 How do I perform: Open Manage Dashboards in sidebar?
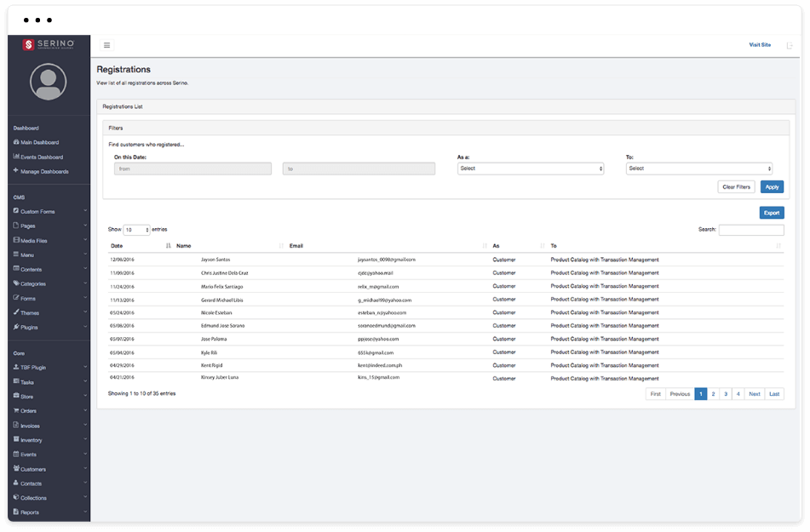[41, 171]
